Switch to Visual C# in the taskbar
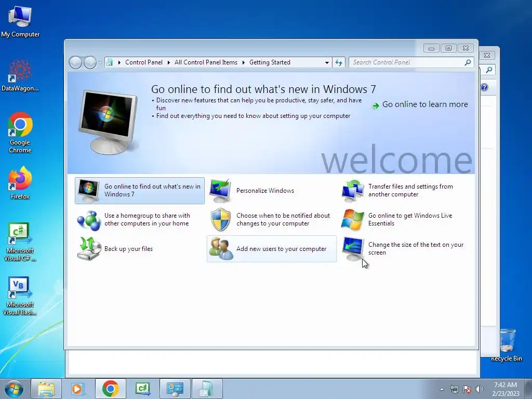Viewport: 532px width, 399px height. [142, 389]
